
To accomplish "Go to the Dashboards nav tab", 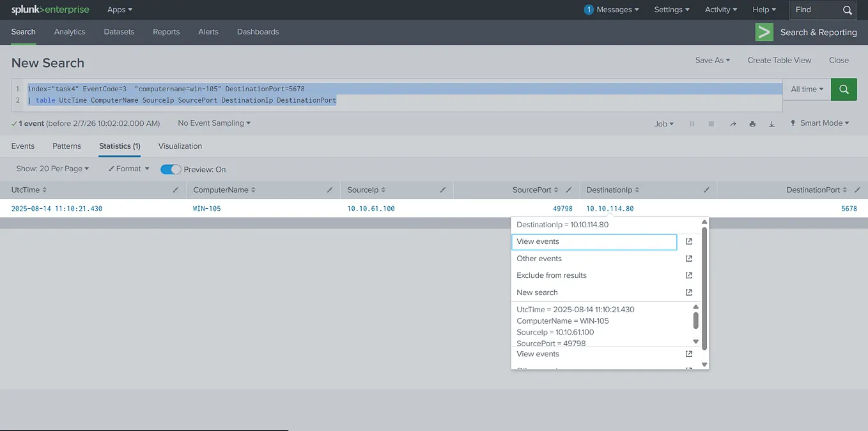I will [x=258, y=32].
